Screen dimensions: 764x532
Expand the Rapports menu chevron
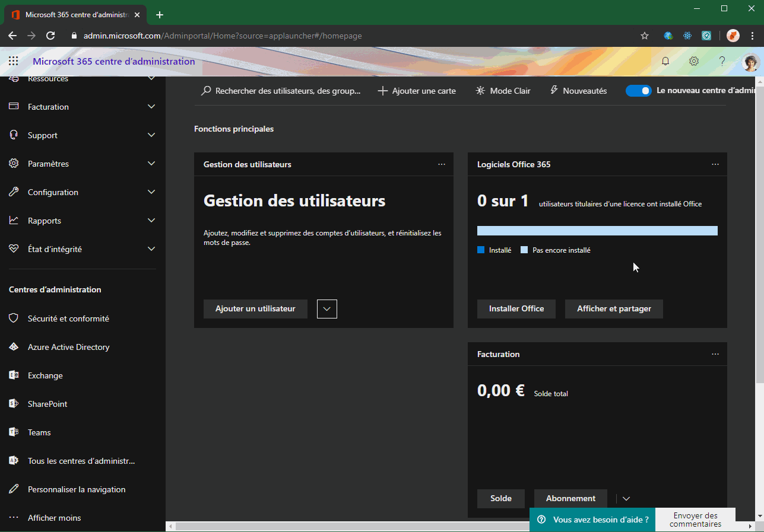pos(151,221)
